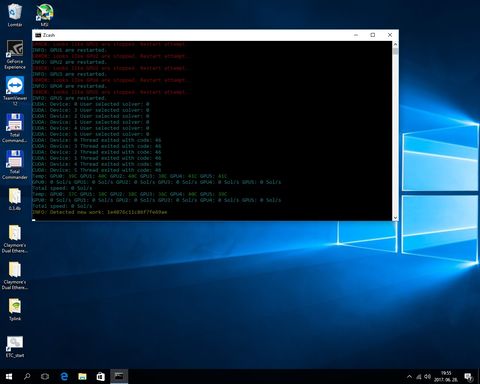Click the console scrollbar up arrow
Image resolution: width=480 pixels, height=384 pixels.
coord(395,44)
